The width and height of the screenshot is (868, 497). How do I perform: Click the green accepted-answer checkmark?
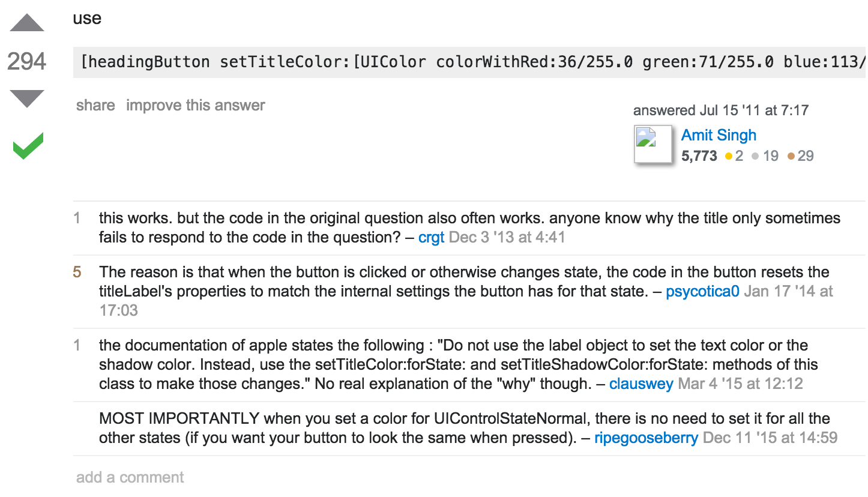click(28, 146)
